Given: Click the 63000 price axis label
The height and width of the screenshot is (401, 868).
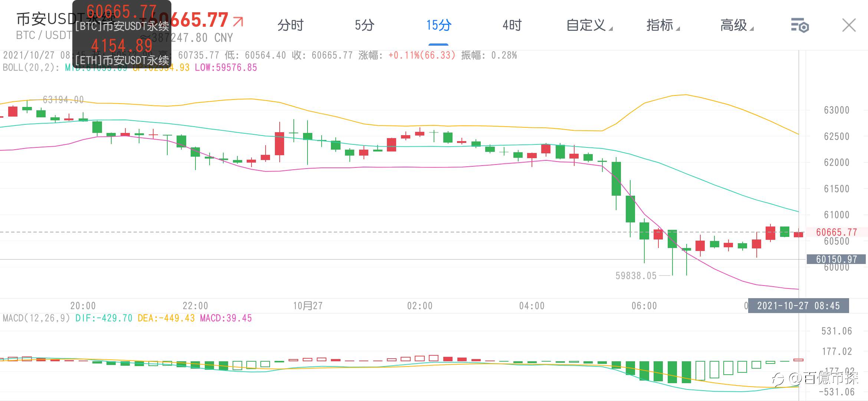Looking at the screenshot, I should coord(836,110).
